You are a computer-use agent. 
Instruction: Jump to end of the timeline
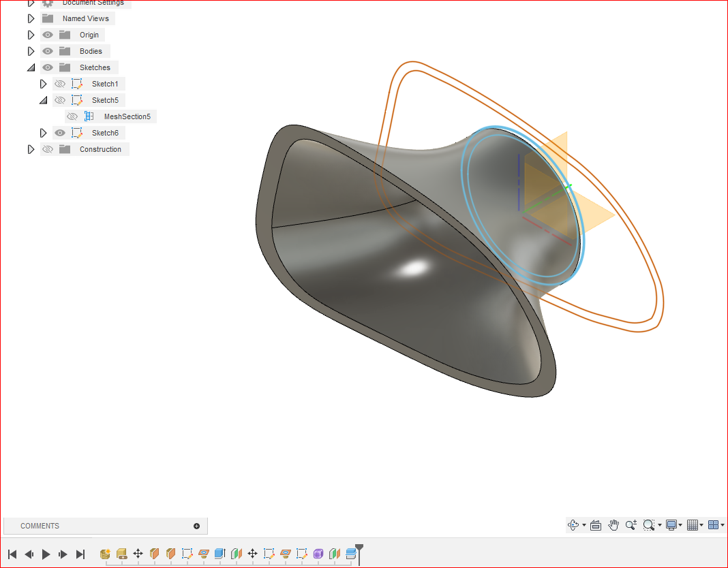click(x=82, y=554)
